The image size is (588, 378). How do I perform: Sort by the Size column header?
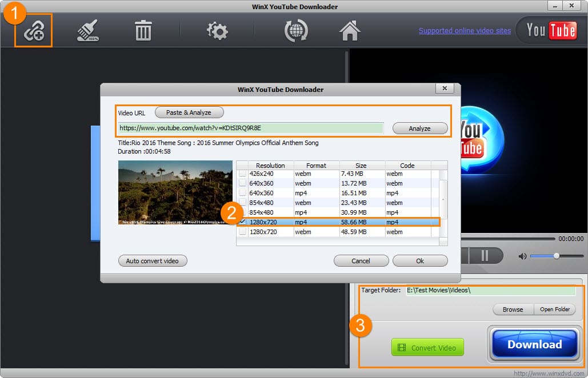tap(361, 166)
